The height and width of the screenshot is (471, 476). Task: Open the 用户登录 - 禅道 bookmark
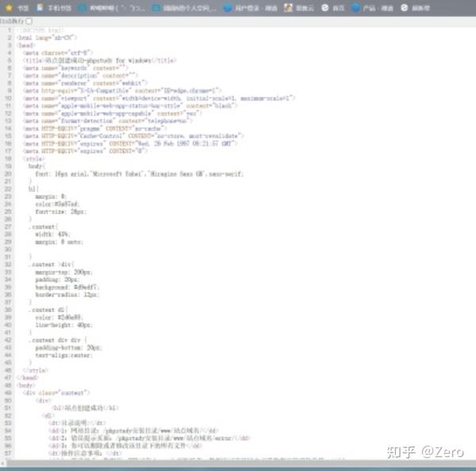point(251,8)
